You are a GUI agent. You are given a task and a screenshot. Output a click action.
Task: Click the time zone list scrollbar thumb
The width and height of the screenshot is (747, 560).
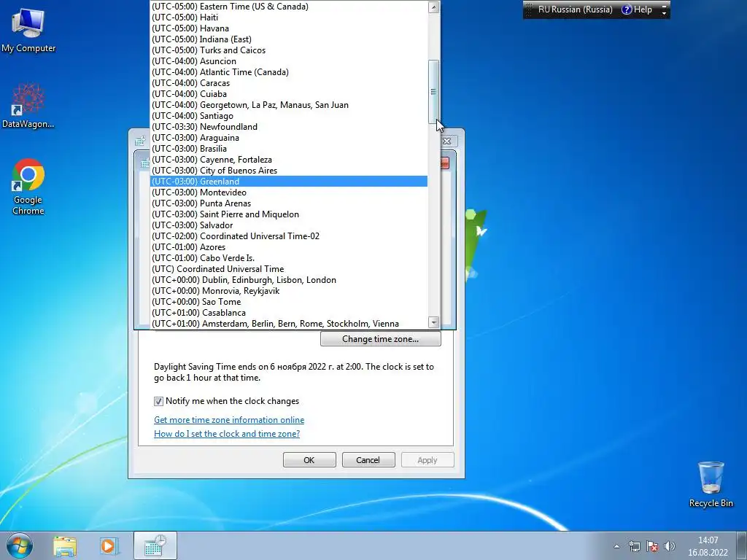(433, 91)
